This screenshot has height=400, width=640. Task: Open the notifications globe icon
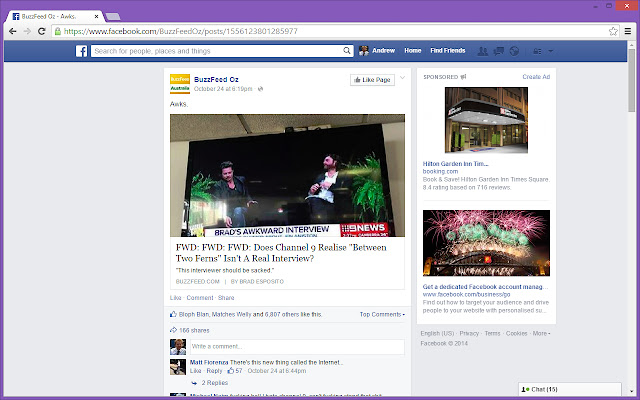[x=514, y=51]
